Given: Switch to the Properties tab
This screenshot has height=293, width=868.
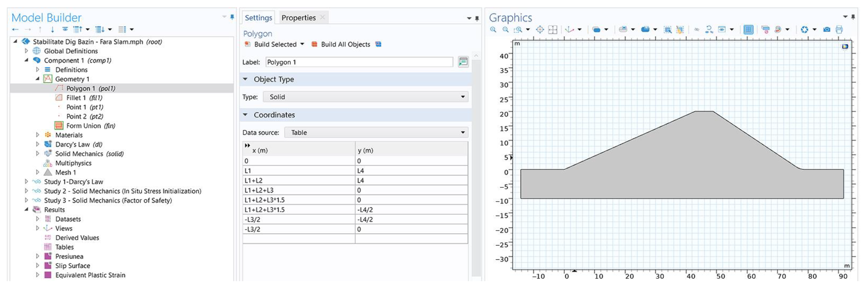Looking at the screenshot, I should [298, 18].
